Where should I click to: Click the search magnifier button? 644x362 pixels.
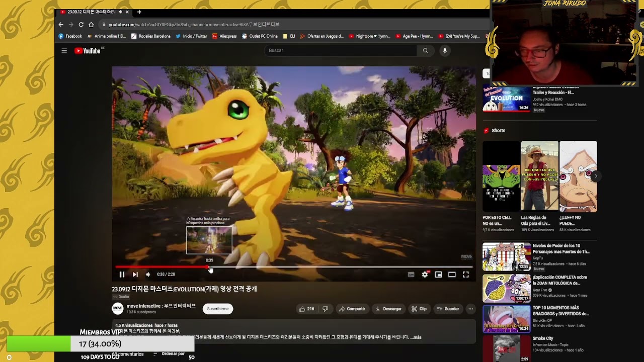425,51
